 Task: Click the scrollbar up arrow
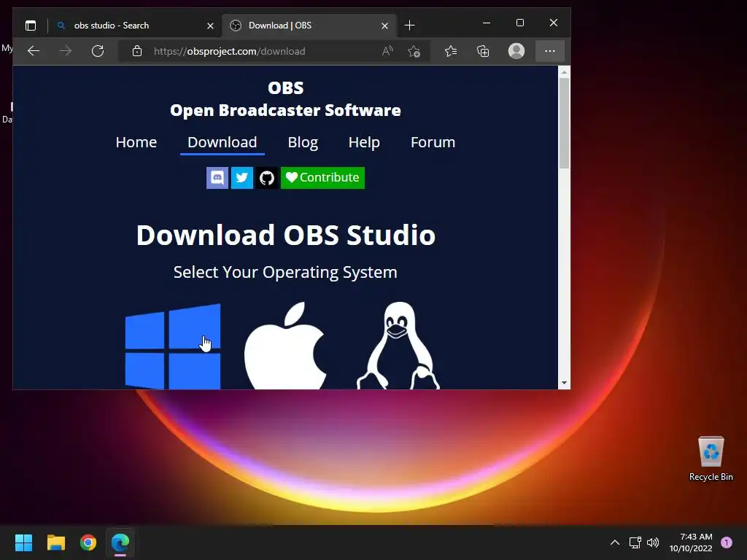coord(564,72)
